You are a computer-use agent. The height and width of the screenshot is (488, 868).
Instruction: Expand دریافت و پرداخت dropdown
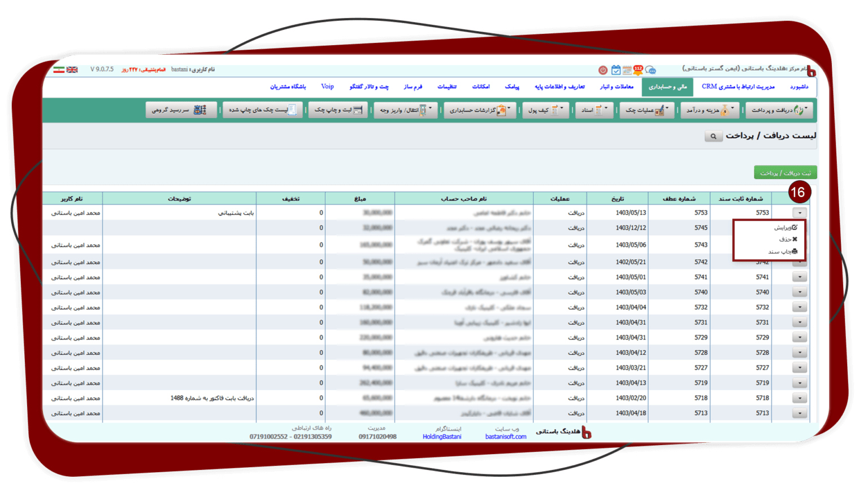point(779,110)
